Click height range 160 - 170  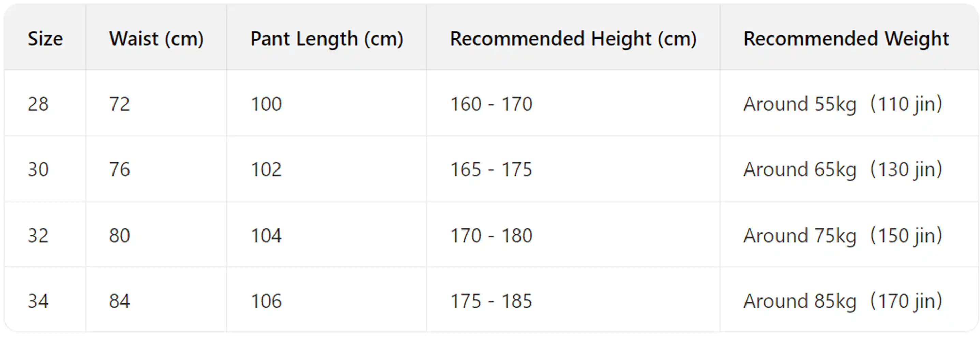pyautogui.click(x=491, y=104)
